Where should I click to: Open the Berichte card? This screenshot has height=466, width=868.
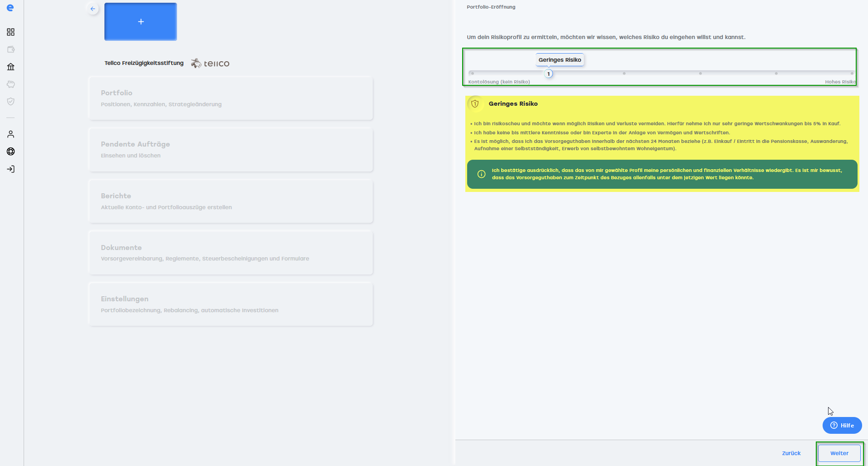point(231,201)
